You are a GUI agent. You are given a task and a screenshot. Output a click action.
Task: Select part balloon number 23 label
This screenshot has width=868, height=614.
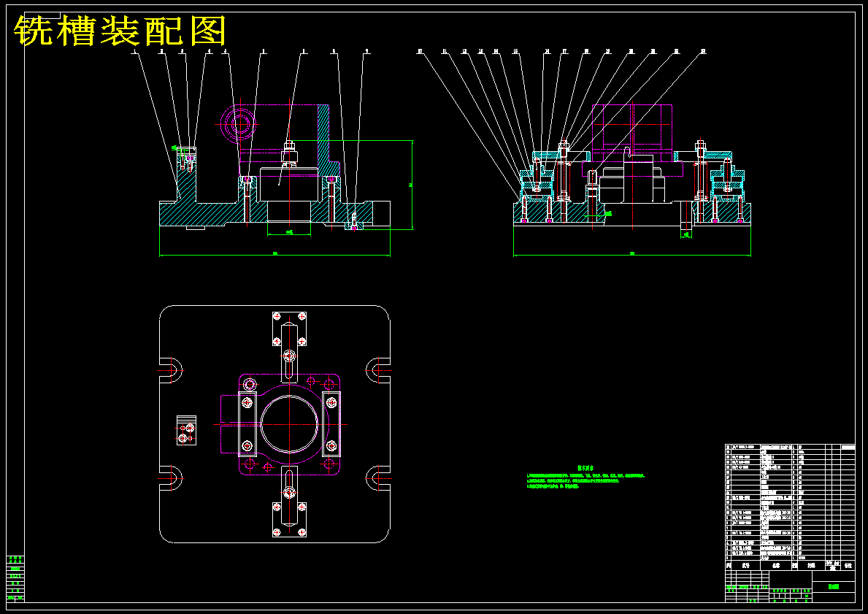point(703,52)
